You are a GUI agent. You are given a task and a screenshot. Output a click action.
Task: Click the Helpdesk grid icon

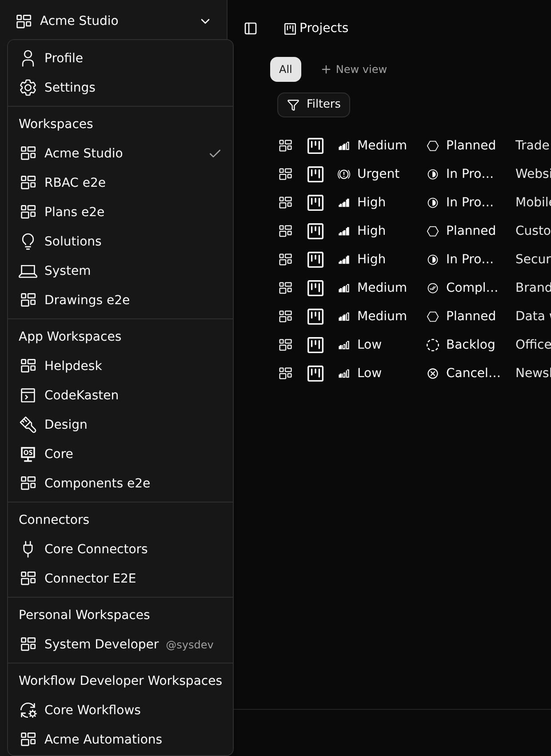(28, 366)
